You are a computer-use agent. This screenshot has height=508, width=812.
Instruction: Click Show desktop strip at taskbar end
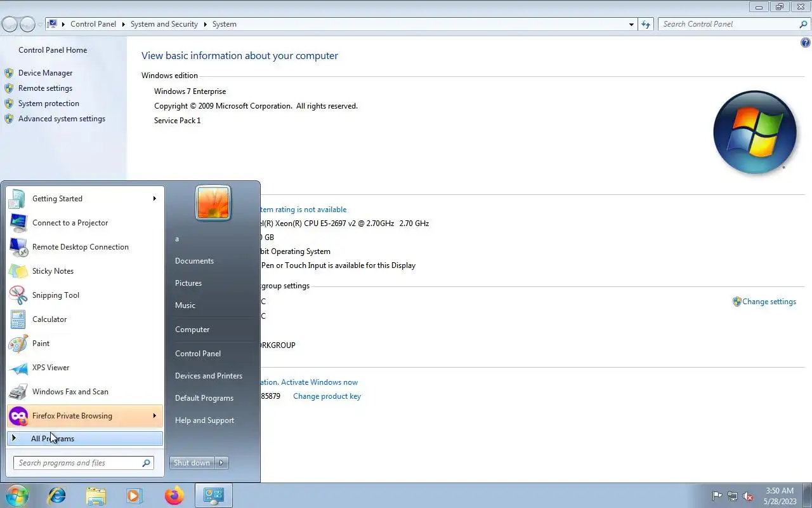(x=808, y=495)
